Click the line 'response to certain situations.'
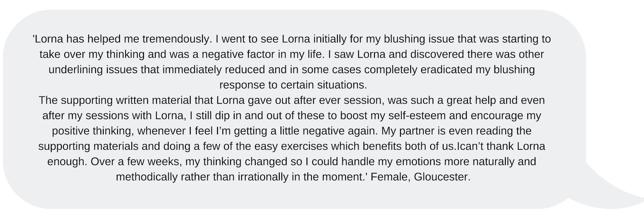 click(x=293, y=85)
